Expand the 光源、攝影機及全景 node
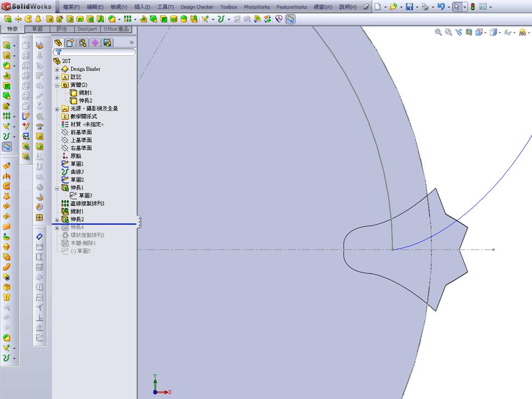 click(x=57, y=109)
